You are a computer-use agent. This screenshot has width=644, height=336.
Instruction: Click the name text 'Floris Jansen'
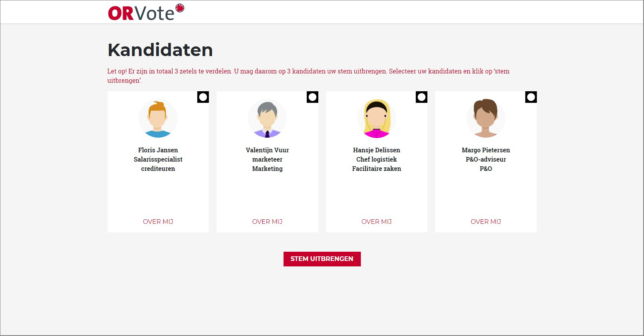click(158, 150)
